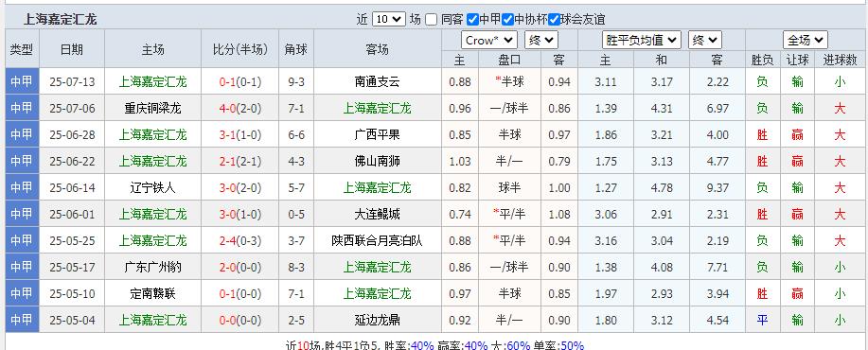The height and width of the screenshot is (350, 868).
Task: Click the team title 上海嘉定汇龙
Action: coord(60,20)
